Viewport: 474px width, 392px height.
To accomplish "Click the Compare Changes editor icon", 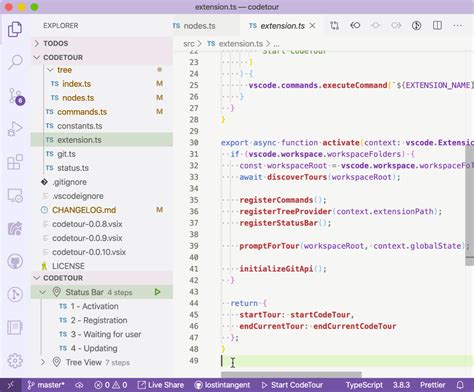I will pyautogui.click(x=334, y=26).
